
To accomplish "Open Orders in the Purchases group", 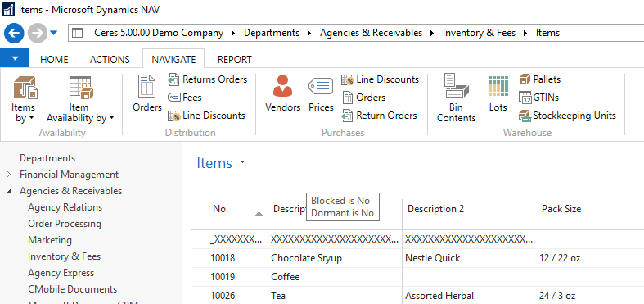I will coord(364,98).
